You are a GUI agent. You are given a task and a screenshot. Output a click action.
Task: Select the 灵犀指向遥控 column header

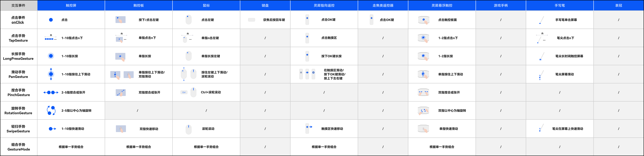click(x=324, y=5)
